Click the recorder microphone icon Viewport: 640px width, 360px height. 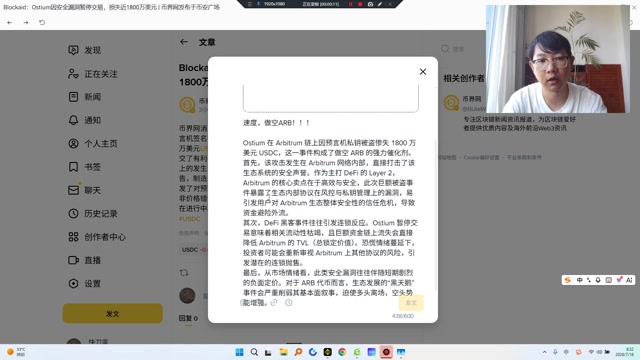tap(258, 4)
